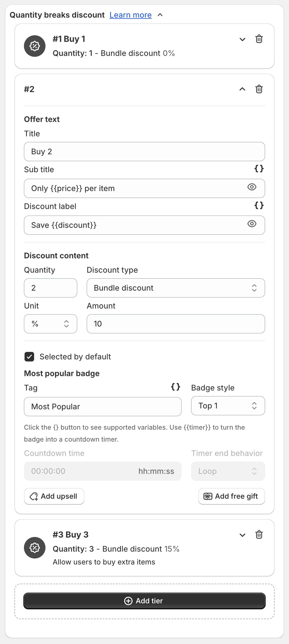
Task: Click the Selected by default label
Action: pyautogui.click(x=75, y=357)
